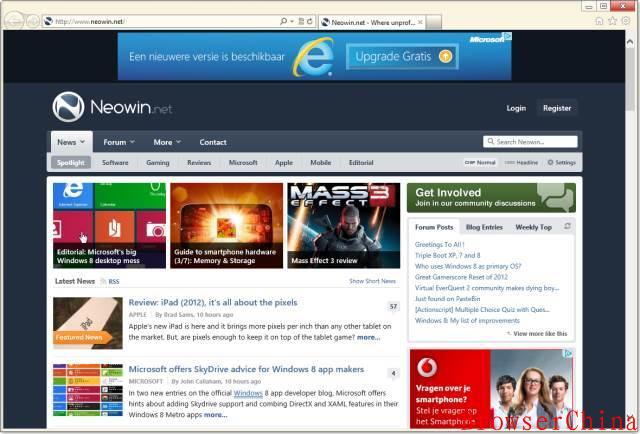Click the ad choices icon on Vodafone ad

click(569, 354)
